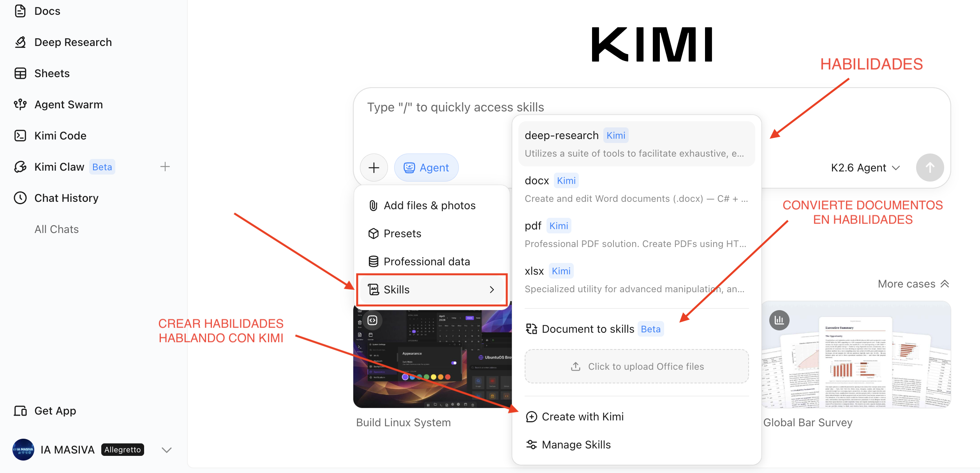Click the Document to skills convert icon
Screen dimensions: 980x473
point(531,329)
